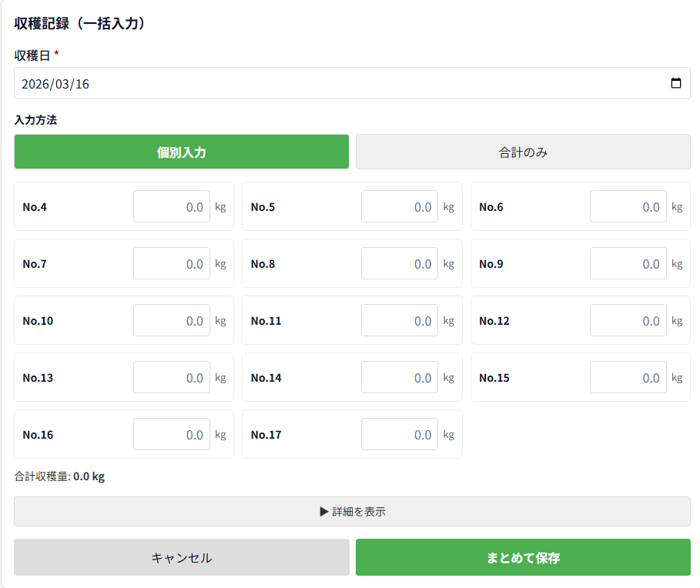The width and height of the screenshot is (700, 588).
Task: Click the No.11 kg input
Action: click(399, 321)
